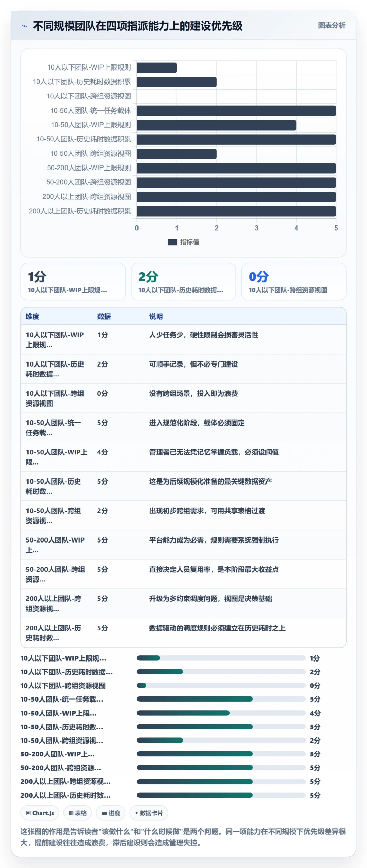Click the chart bar for 200人以上团队-历史耗时数据积累
Image resolution: width=367 pixels, height=868 pixels.
click(x=237, y=211)
